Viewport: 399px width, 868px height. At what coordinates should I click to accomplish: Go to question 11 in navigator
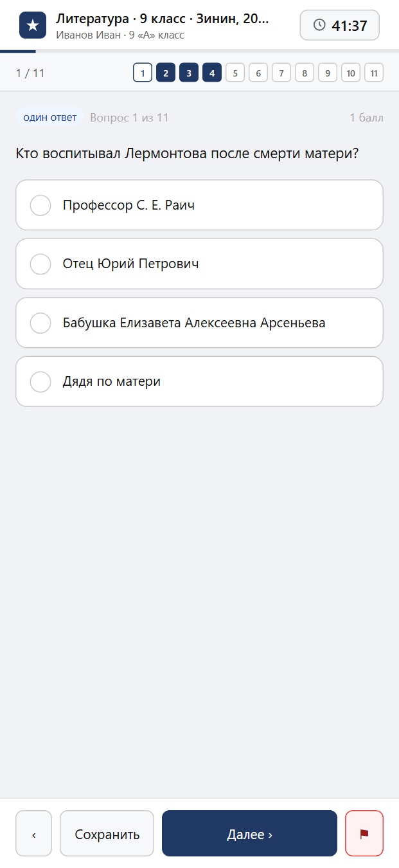click(x=374, y=73)
